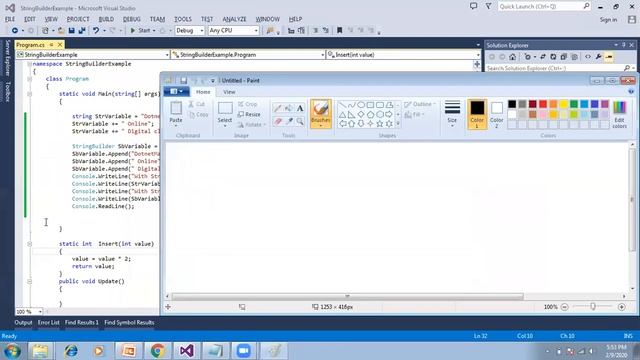Click the Start debugging button

tap(140, 31)
